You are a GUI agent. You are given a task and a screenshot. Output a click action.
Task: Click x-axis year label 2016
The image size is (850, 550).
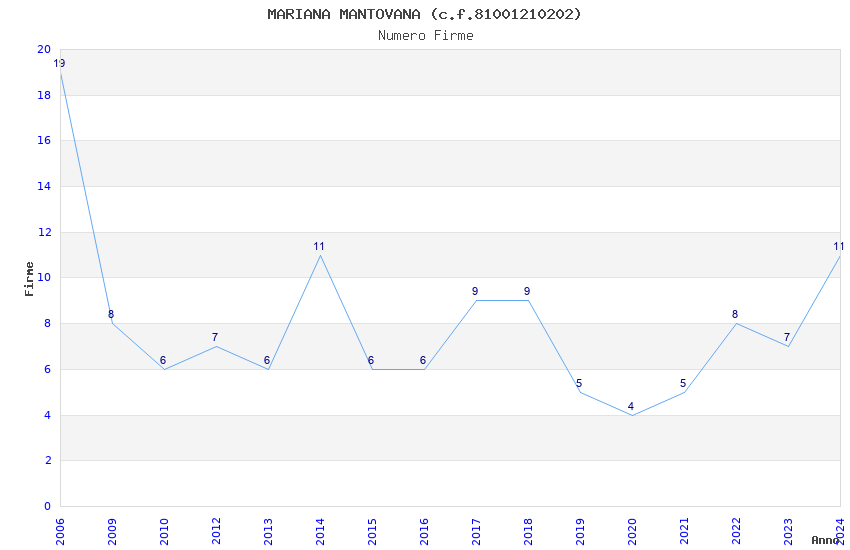(424, 531)
